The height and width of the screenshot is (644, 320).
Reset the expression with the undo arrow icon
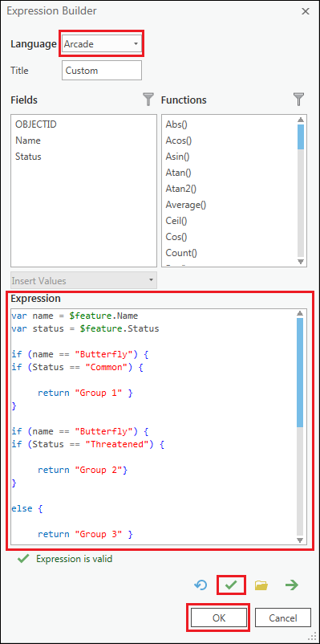pyautogui.click(x=201, y=585)
